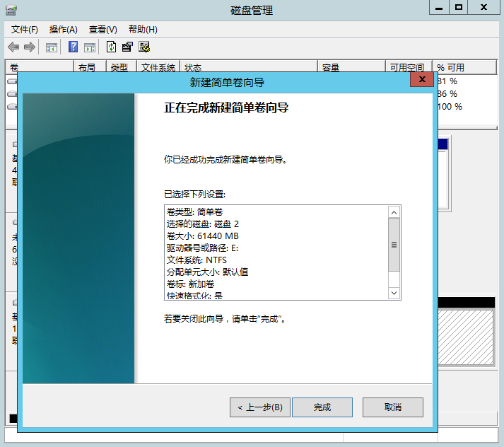Sort by the 类型 column header
Screen dimensions: 504x447
pyautogui.click(x=122, y=67)
